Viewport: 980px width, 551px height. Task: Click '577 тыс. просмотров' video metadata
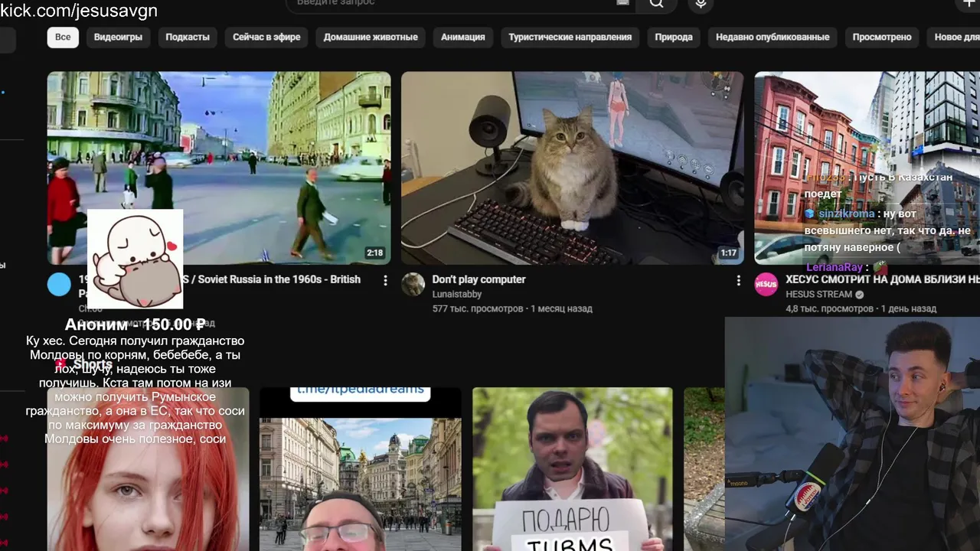(x=477, y=308)
